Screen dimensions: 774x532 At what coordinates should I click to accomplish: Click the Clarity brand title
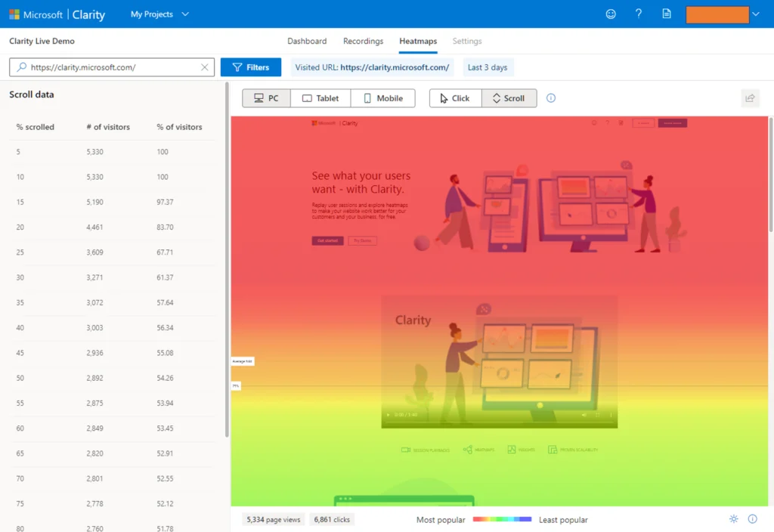point(89,14)
